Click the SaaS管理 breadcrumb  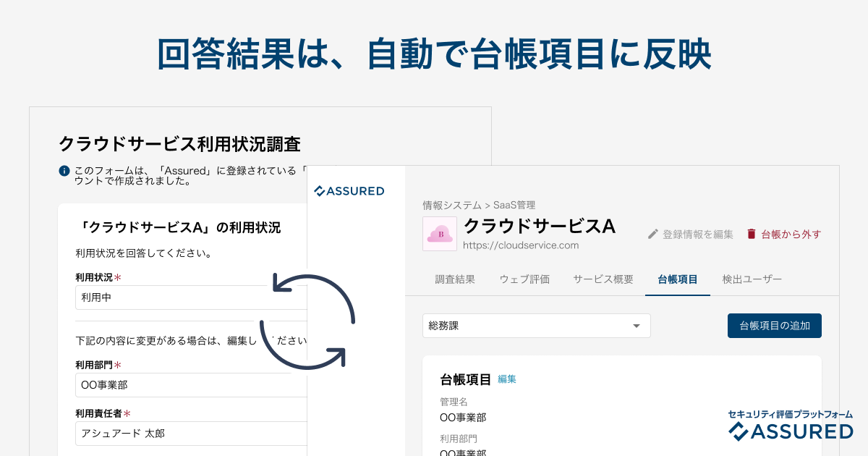[x=514, y=206]
